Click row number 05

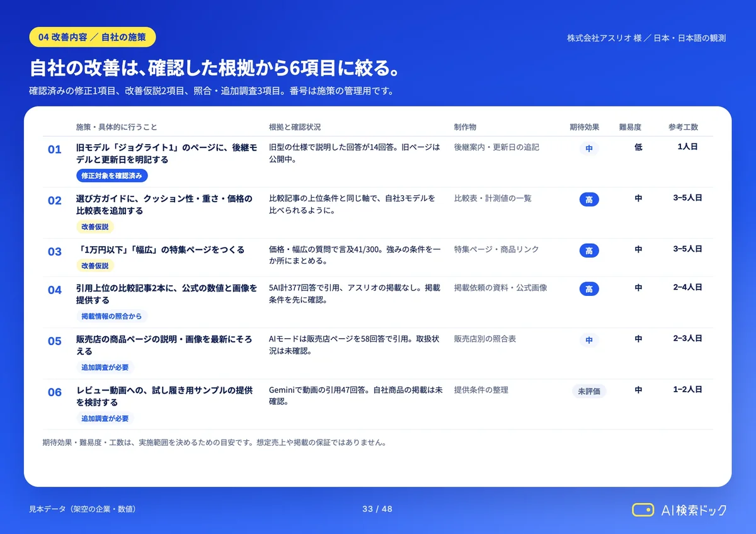click(55, 341)
